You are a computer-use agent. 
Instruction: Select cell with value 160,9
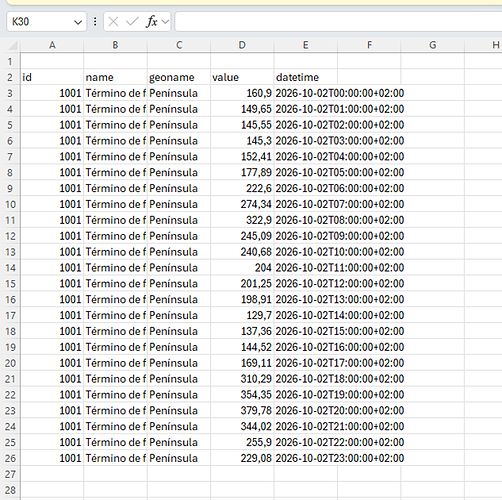click(x=242, y=93)
